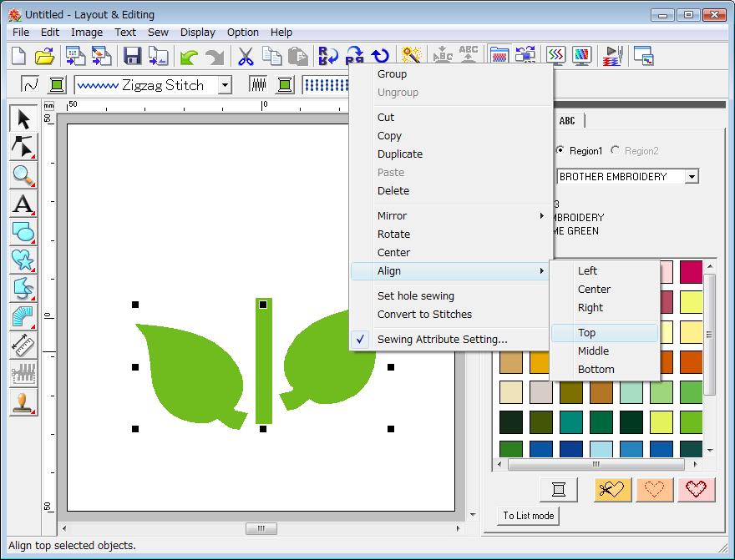735x560 pixels.
Task: Click the magic wand toolbar icon
Action: click(412, 56)
